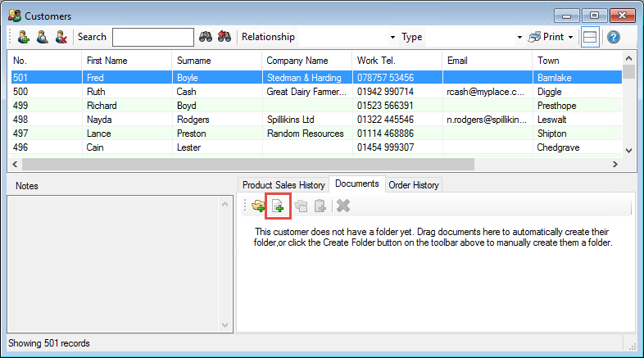Switch to the Order History tab
The height and width of the screenshot is (358, 644).
(x=414, y=185)
